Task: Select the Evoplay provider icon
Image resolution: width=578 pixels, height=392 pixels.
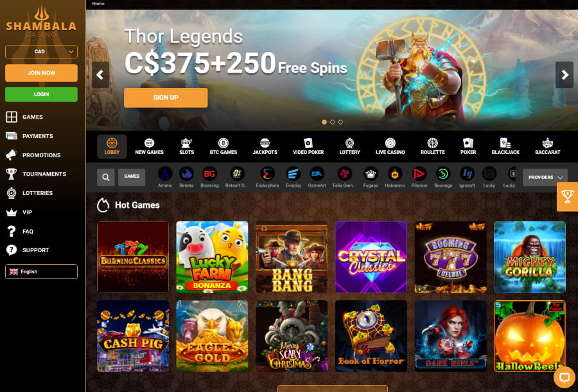Action: [x=293, y=177]
